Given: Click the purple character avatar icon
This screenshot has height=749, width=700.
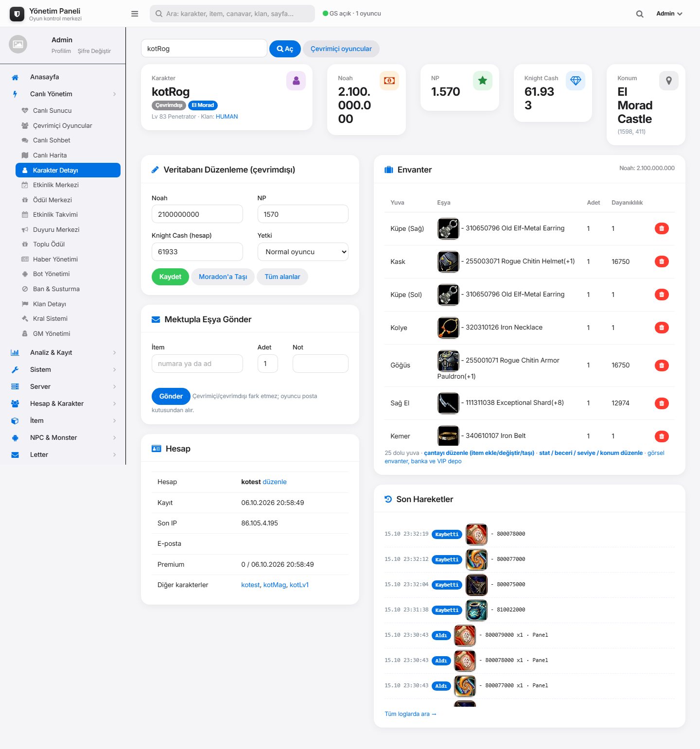Looking at the screenshot, I should (x=296, y=81).
